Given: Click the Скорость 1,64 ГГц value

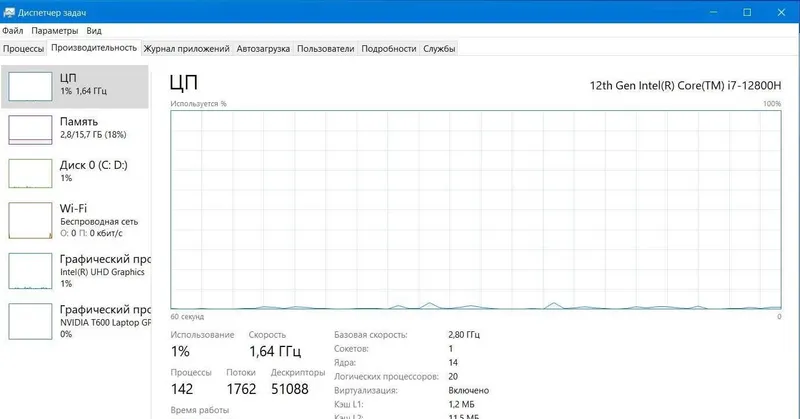Looking at the screenshot, I should (275, 351).
